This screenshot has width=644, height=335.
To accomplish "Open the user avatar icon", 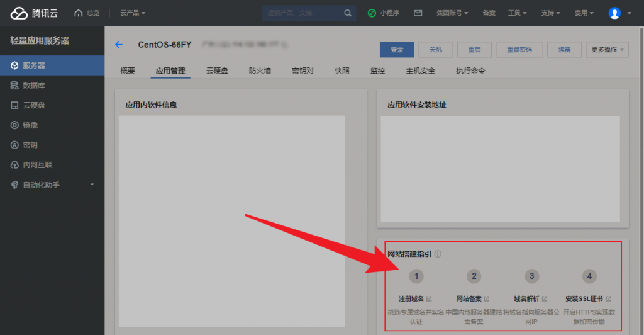I will (x=614, y=13).
